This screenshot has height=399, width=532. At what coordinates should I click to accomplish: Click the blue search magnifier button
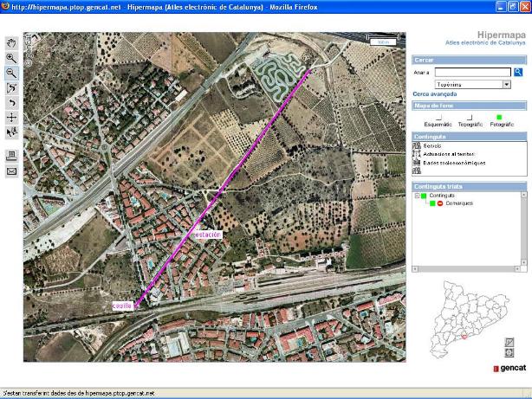(518, 72)
